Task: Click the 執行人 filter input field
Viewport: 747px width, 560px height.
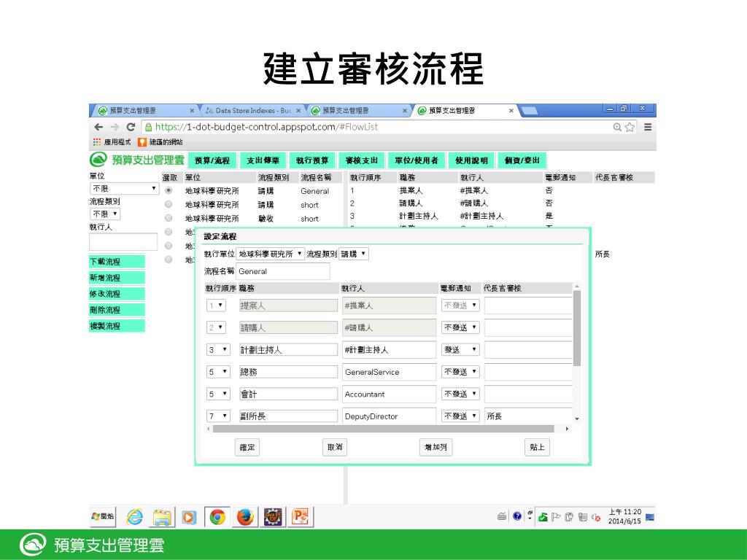Action: point(123,241)
